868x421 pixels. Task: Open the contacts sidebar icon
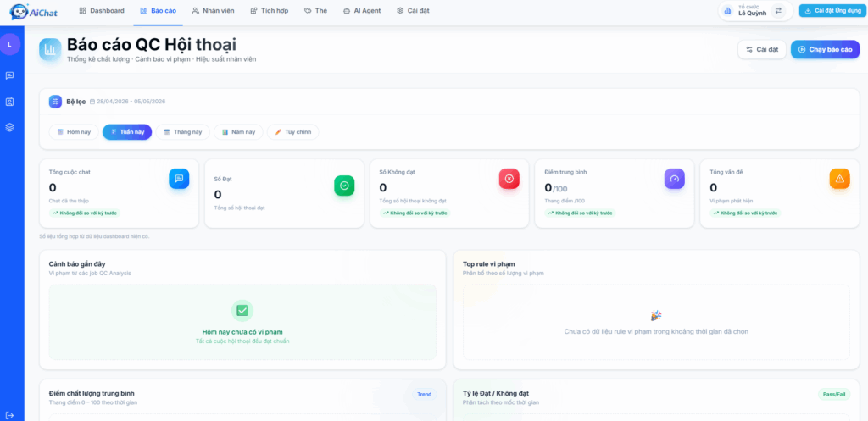point(9,102)
